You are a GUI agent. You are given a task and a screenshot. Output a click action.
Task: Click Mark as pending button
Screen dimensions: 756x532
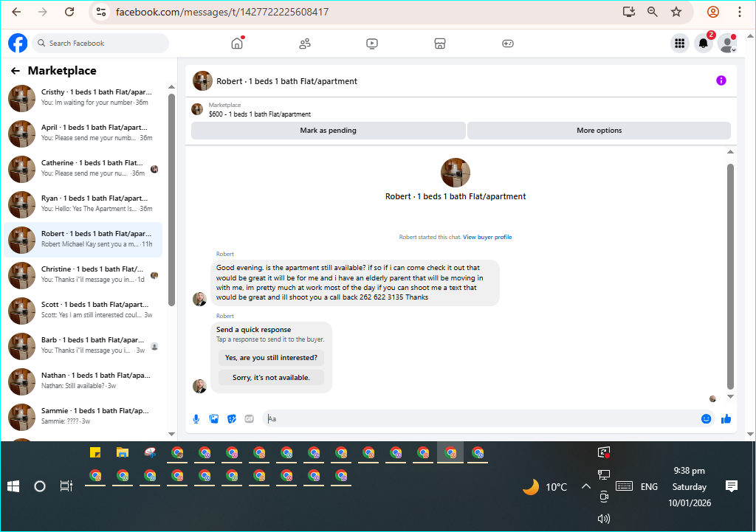click(329, 131)
